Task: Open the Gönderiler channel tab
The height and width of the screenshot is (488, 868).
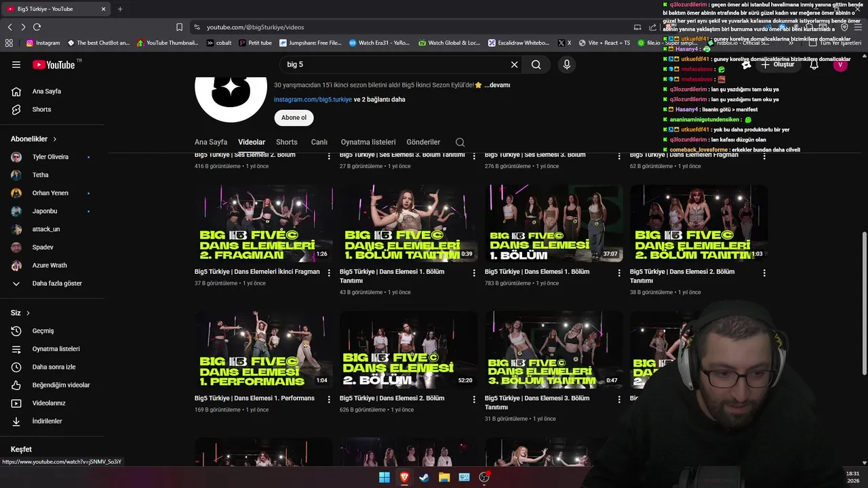Action: click(423, 142)
